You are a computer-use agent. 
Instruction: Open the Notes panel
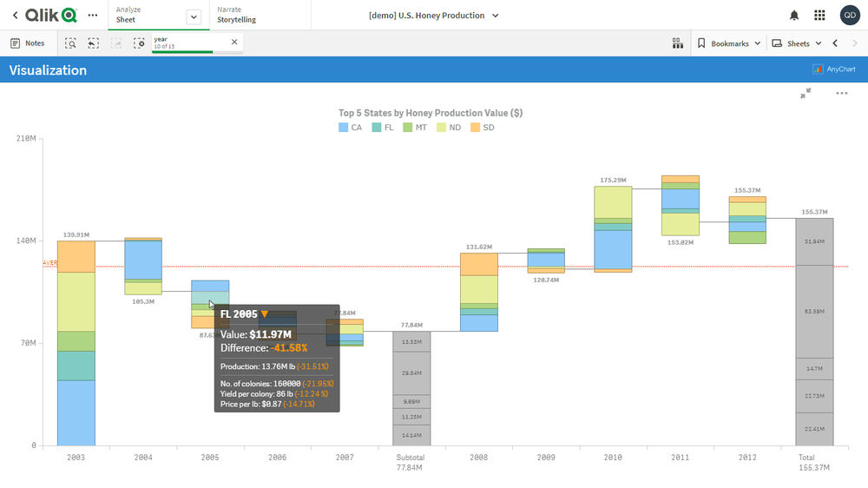[27, 43]
